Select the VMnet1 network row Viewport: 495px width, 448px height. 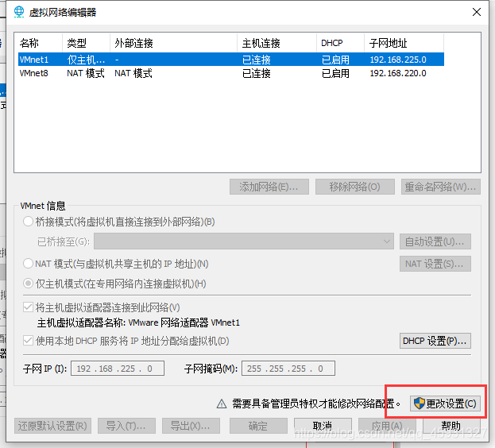coord(231,60)
